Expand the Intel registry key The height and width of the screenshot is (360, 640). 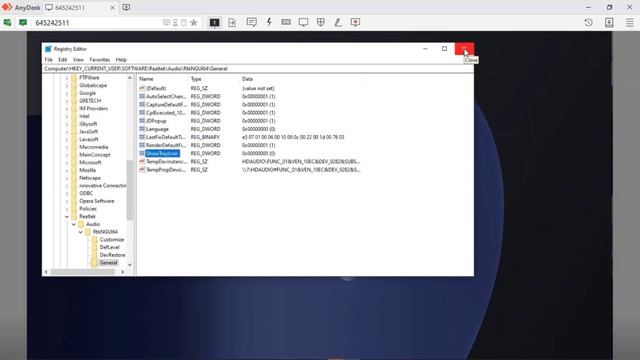point(67,116)
